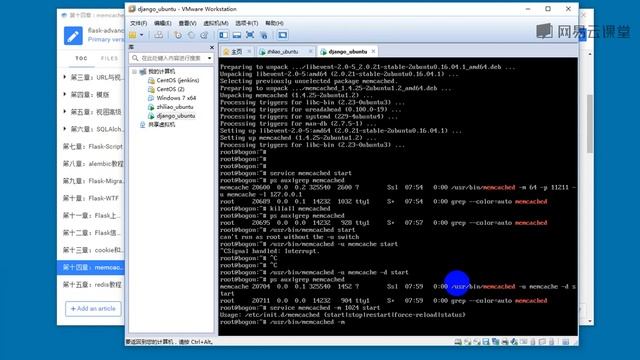Image resolution: width=640 pixels, height=360 pixels.
Task: Click the yellow suspend power icon in the toolbar
Action: 133,35
